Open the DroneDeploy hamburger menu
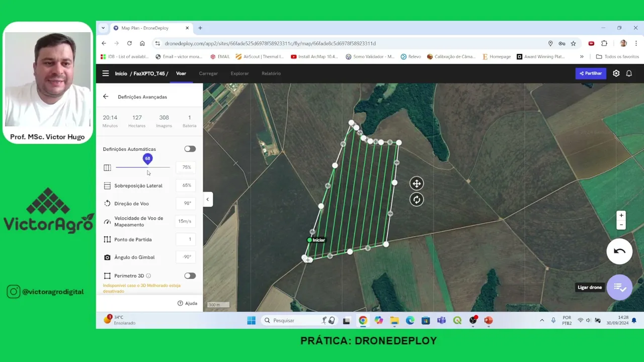 coord(106,73)
